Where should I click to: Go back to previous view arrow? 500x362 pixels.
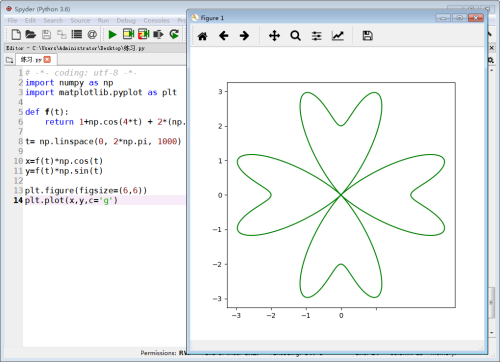click(224, 36)
